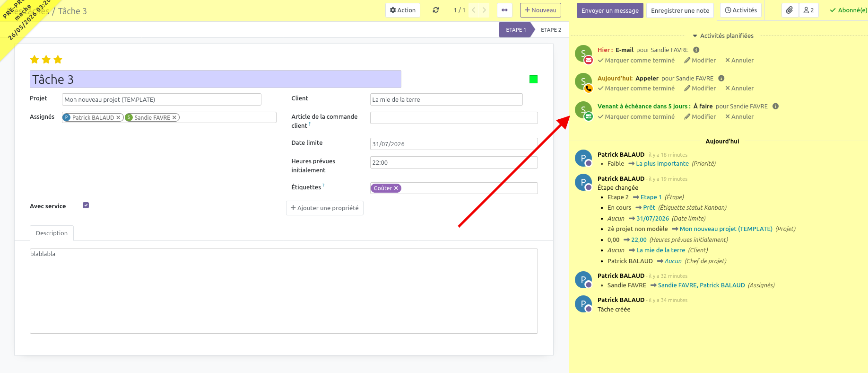Modify the À faire activity
Viewport: 868px width, 373px height.
700,117
